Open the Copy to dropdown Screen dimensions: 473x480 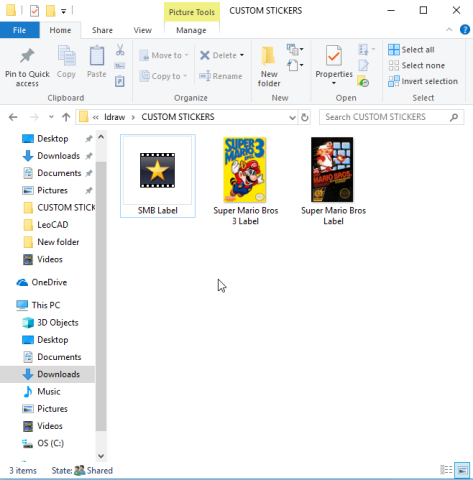(x=163, y=76)
